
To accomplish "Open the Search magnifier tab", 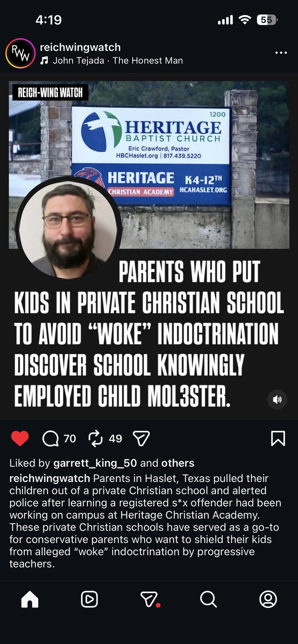I will (208, 599).
